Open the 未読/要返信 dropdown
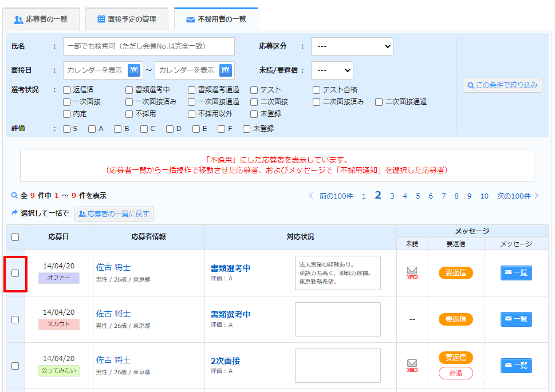The height and width of the screenshot is (392, 555). [x=332, y=70]
